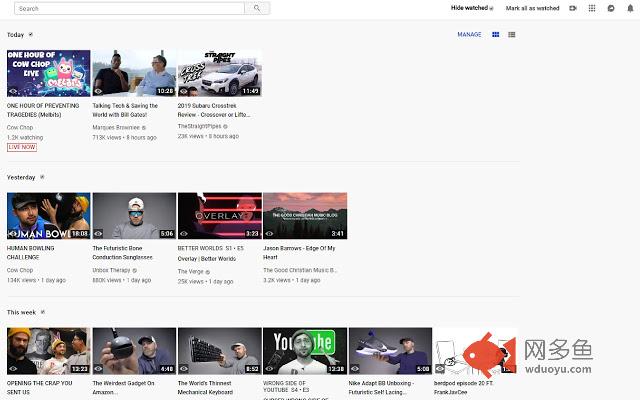Open title The Futuristic Bone Conduction Sunglasses
640x400 pixels.
[122, 253]
